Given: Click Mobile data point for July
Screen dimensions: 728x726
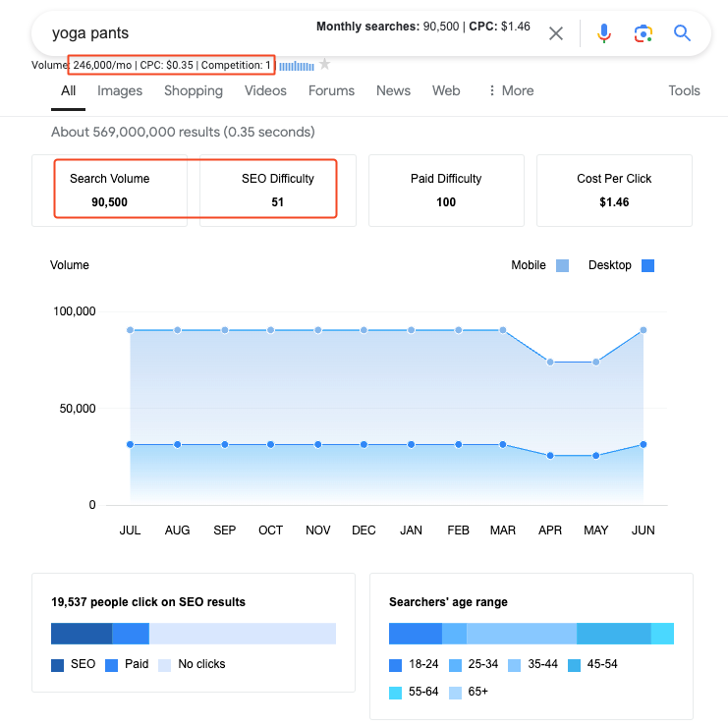Looking at the screenshot, I should [130, 330].
